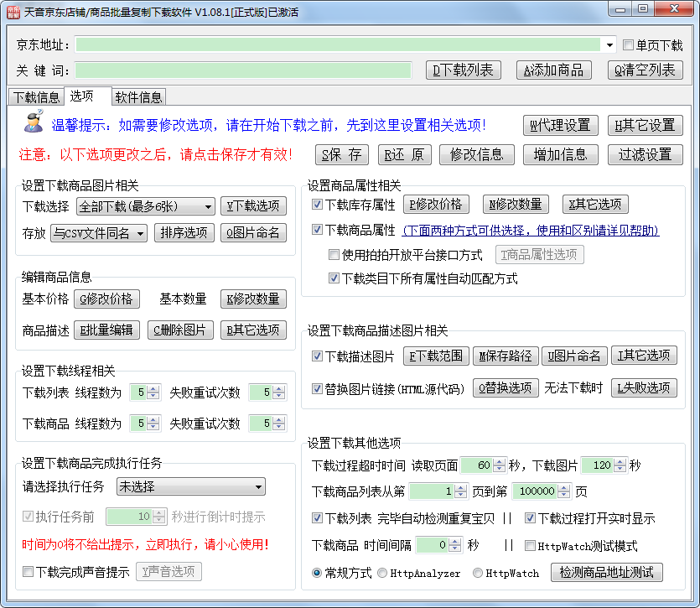Click the D下载列表 button

pos(463,70)
